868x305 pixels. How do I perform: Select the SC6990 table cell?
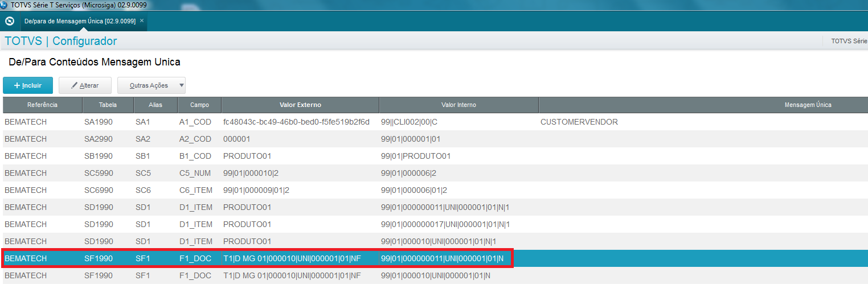(x=108, y=190)
